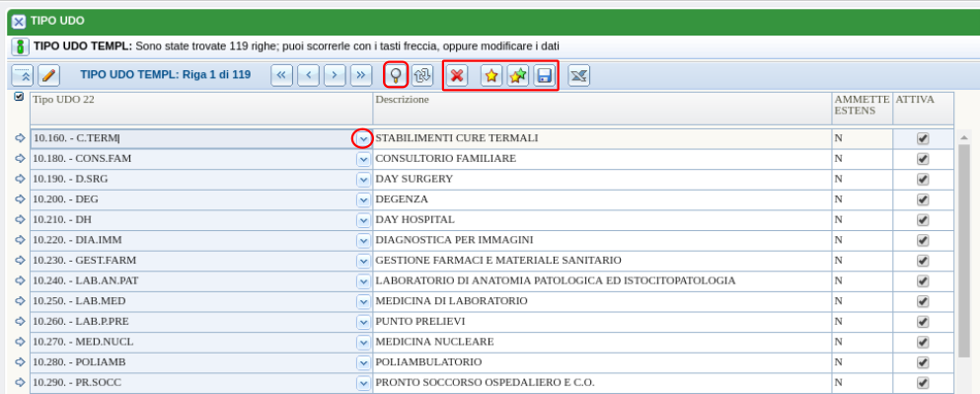This screenshot has width=980, height=394.
Task: Open dropdown for 10.160 C.TERM
Action: (x=363, y=139)
